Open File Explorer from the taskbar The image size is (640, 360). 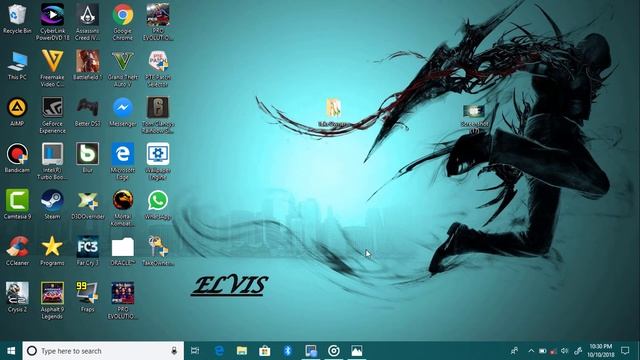pos(242,351)
